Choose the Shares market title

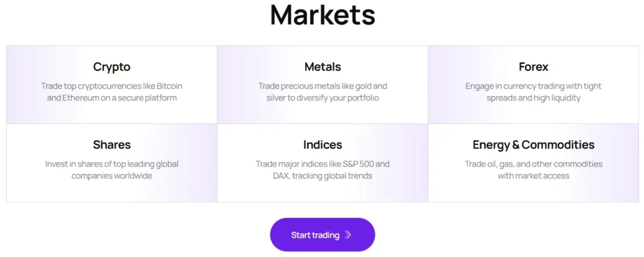[x=112, y=145]
